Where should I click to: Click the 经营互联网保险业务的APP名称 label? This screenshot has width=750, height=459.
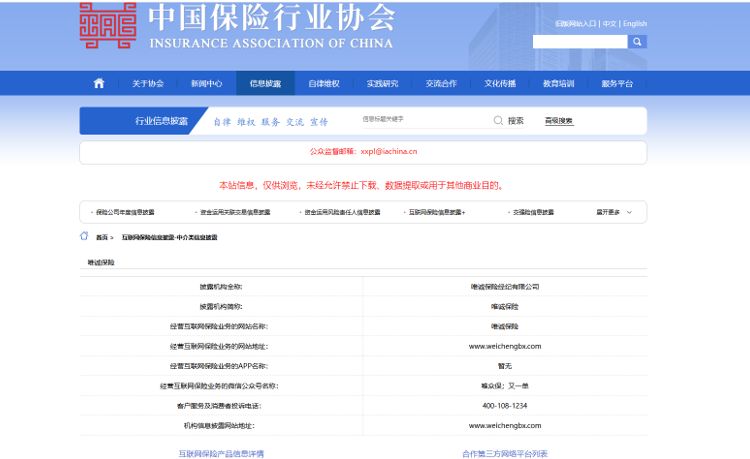point(219,366)
